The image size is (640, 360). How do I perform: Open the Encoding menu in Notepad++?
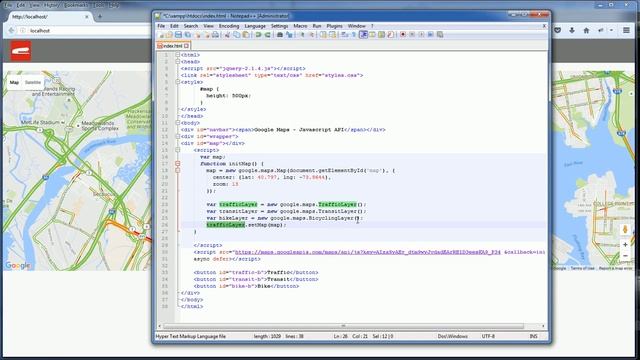coord(229,26)
